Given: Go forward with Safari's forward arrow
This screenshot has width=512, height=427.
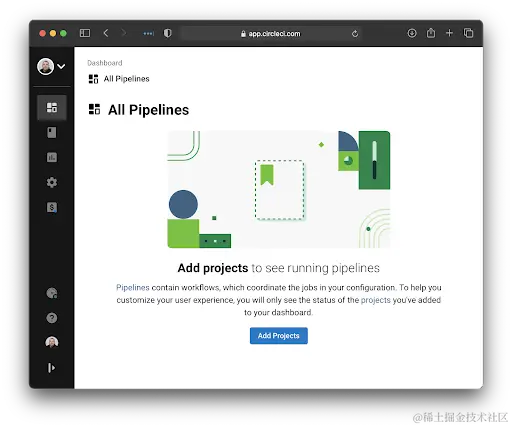Looking at the screenshot, I should [124, 33].
